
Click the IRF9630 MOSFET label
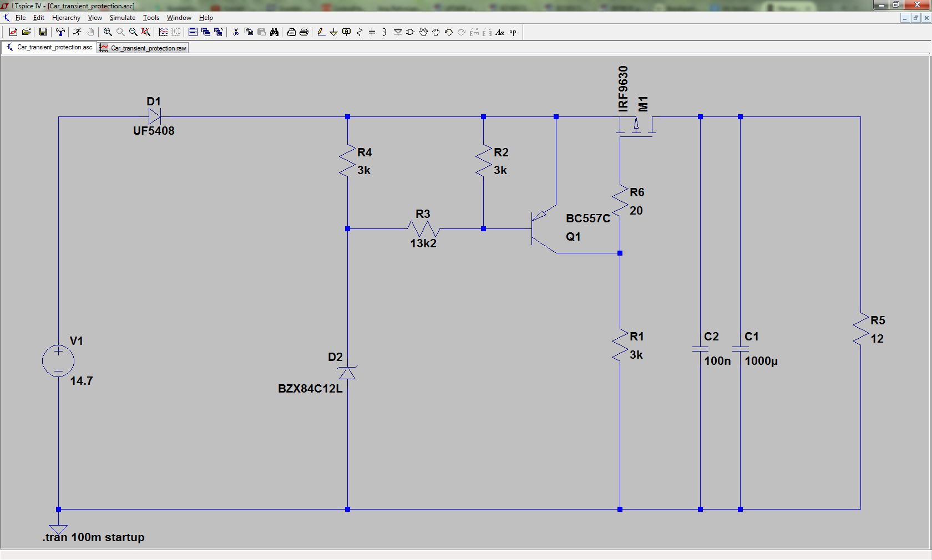click(624, 89)
